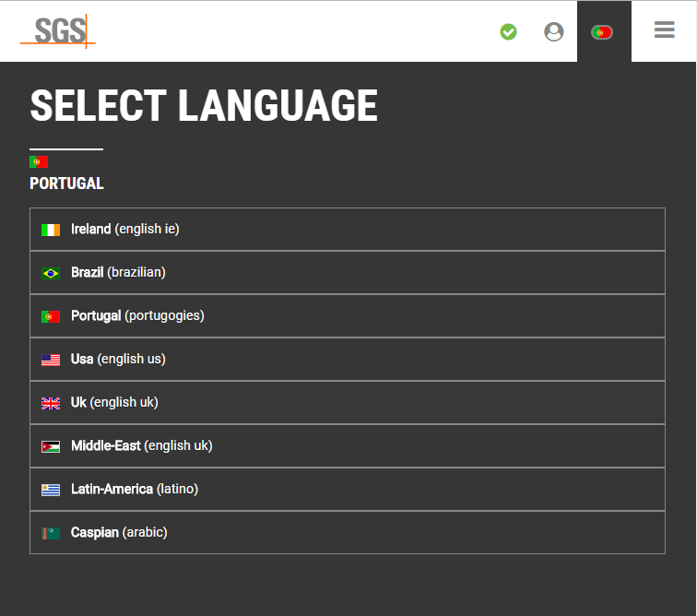697x616 pixels.
Task: Click the Portugal flag under Select Language
Action: coord(39,162)
